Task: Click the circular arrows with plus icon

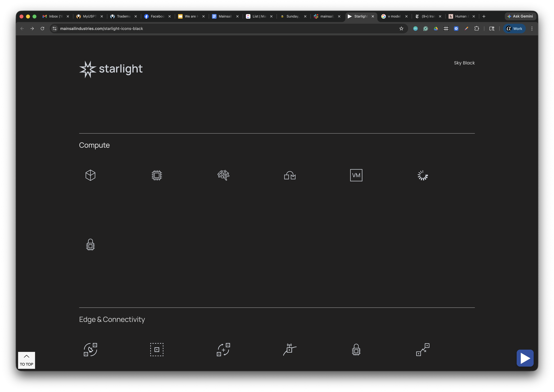Action: click(223, 349)
